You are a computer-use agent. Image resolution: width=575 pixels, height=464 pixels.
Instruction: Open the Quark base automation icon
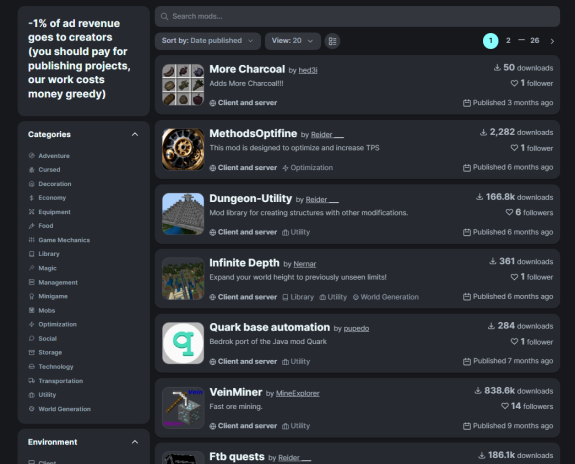183,343
